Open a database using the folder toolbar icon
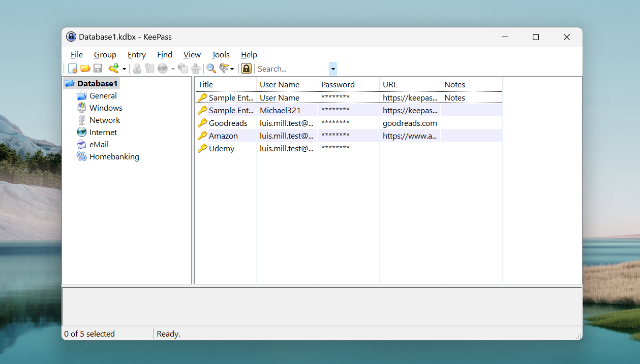This screenshot has height=364, width=640. pos(85,68)
